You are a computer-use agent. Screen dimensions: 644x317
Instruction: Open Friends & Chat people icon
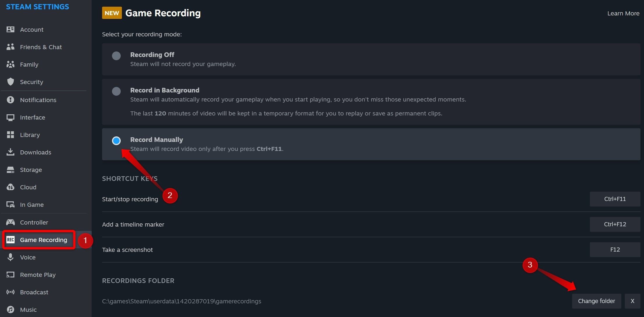pyautogui.click(x=10, y=47)
